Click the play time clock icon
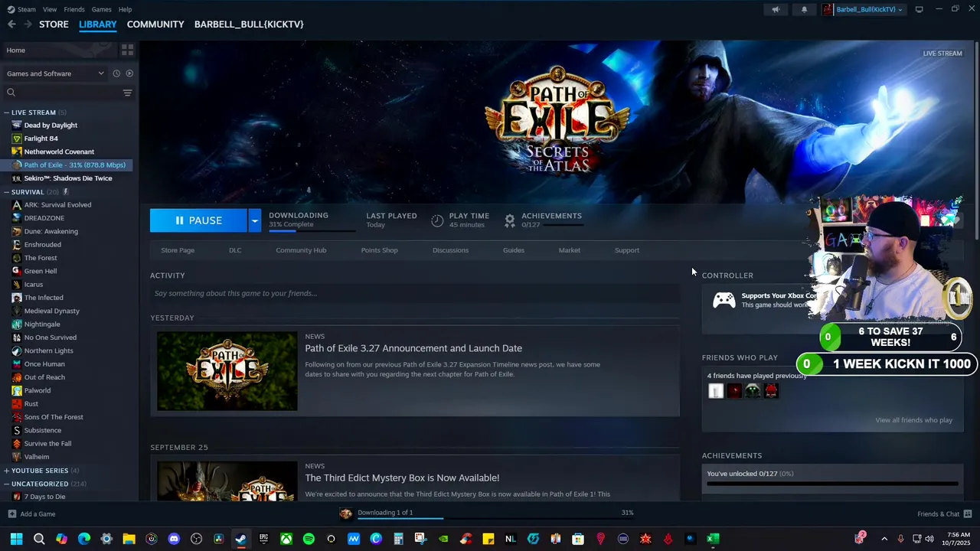This screenshot has width=980, height=551. click(x=437, y=220)
